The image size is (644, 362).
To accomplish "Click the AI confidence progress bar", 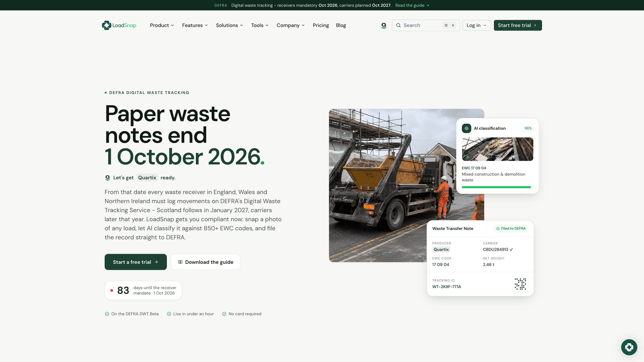I will (497, 187).
